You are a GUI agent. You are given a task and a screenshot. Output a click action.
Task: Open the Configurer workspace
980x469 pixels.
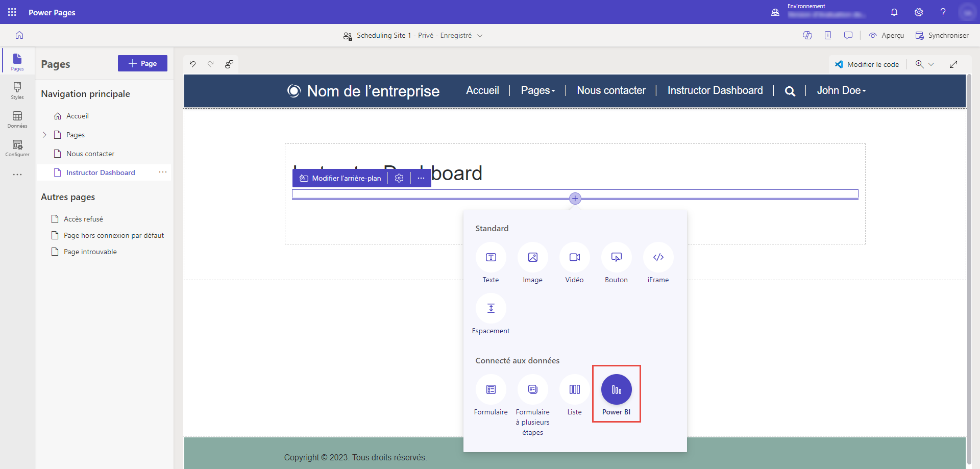point(17,148)
